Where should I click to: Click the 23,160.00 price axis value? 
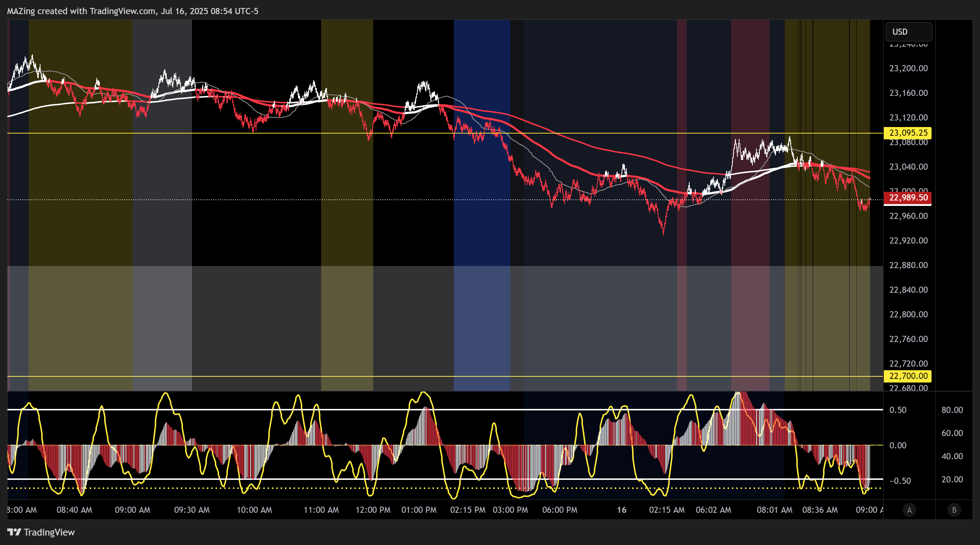(908, 93)
